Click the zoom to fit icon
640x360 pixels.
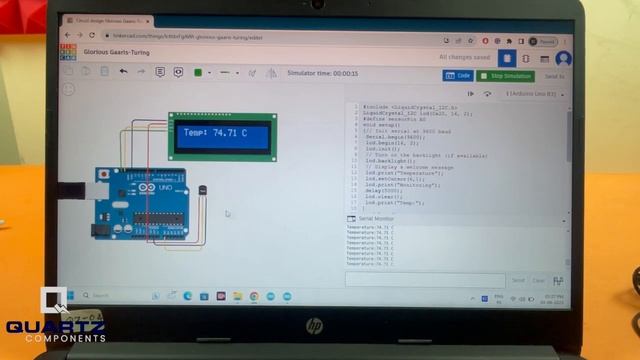[69, 89]
